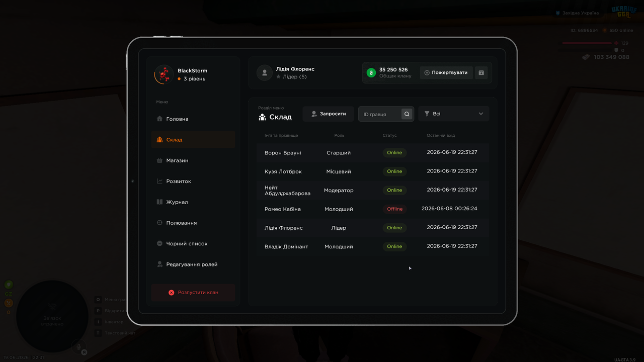Click Старший role cell
Viewport: 644px width, 362px height.
coord(339,152)
